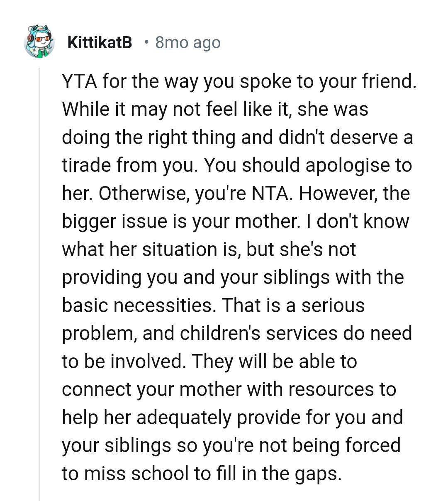Click the dot separator after KittikatB
Image resolution: width=448 pixels, height=501 pixels.
point(146,42)
